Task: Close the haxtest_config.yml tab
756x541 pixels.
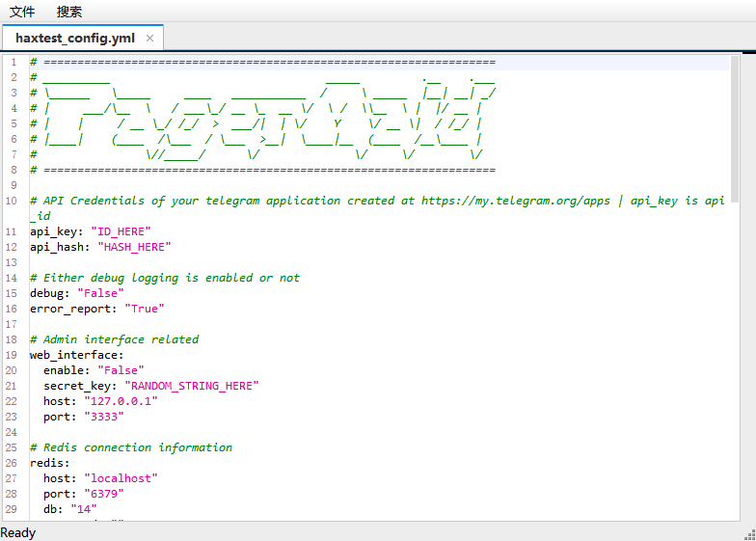Action: 150,39
